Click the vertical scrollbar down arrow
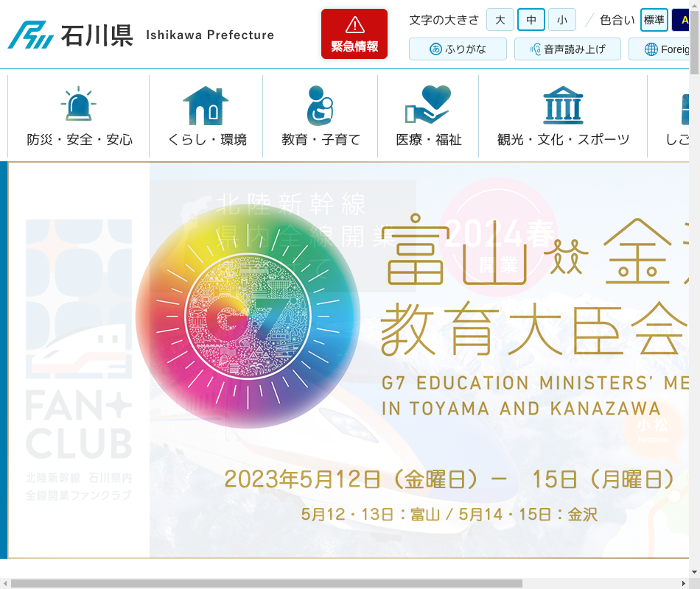Viewport: 700px width, 589px height. click(694, 571)
